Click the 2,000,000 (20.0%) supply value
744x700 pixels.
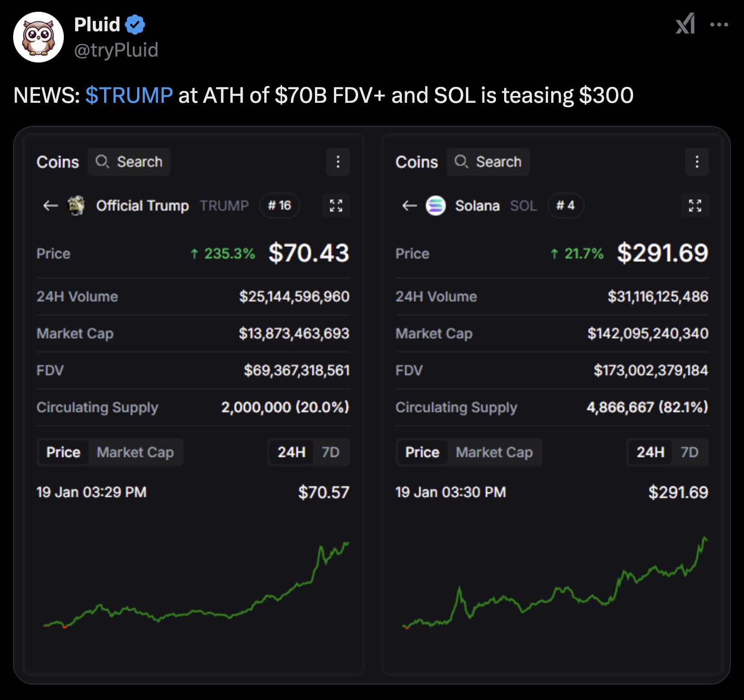285,407
